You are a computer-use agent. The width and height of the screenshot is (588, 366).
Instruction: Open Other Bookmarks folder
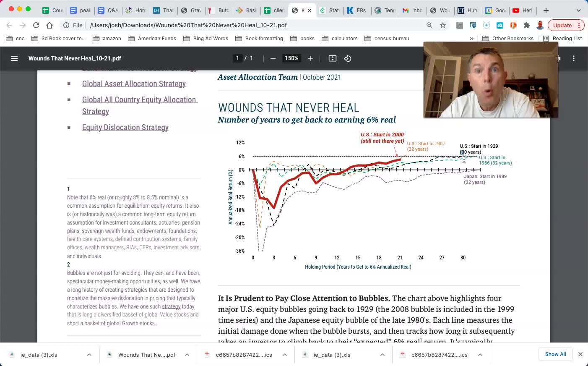pos(508,39)
